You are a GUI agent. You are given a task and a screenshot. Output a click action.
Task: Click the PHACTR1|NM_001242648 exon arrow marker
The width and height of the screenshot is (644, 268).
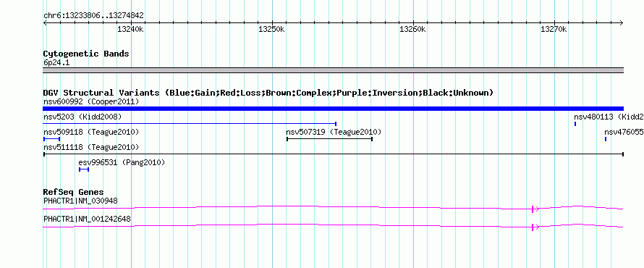(535, 227)
